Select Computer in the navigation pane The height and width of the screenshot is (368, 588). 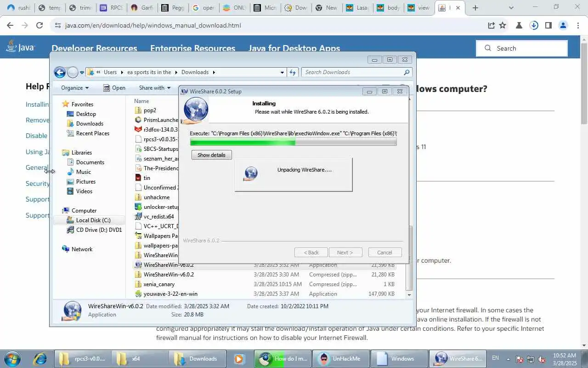[84, 211]
